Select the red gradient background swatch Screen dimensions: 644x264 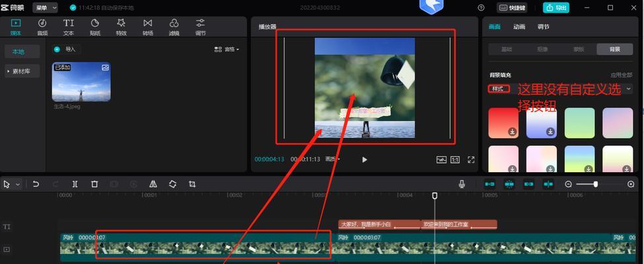(503, 123)
